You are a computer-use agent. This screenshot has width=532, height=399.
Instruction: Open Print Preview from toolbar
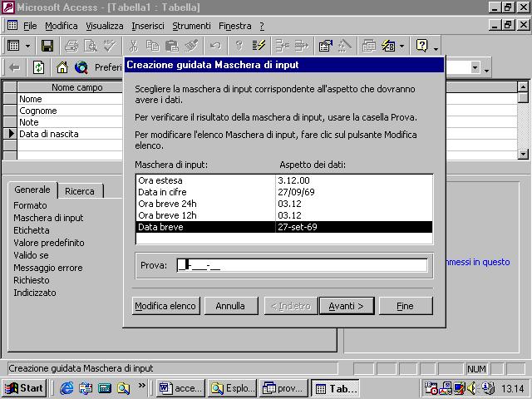pos(91,46)
